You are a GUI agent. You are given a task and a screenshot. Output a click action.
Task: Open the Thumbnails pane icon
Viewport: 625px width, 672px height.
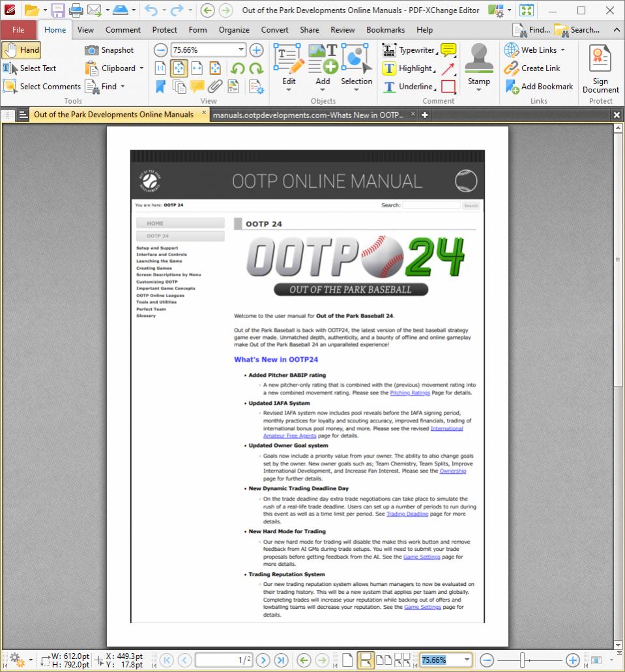[179, 87]
